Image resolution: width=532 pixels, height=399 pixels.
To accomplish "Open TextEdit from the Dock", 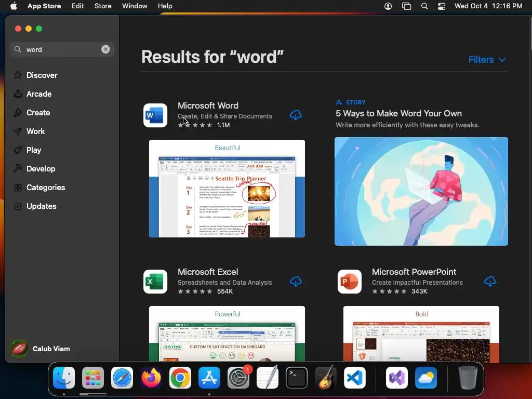I will 268,378.
